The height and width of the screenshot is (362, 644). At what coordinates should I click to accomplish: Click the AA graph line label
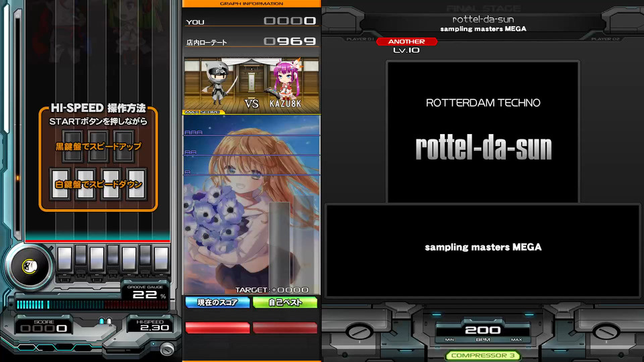191,152
